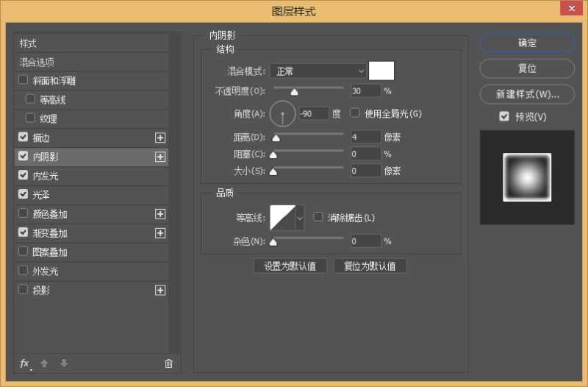Screen dimensions: 588x387
Task: Click the white shadow color swatch
Action: (381, 71)
